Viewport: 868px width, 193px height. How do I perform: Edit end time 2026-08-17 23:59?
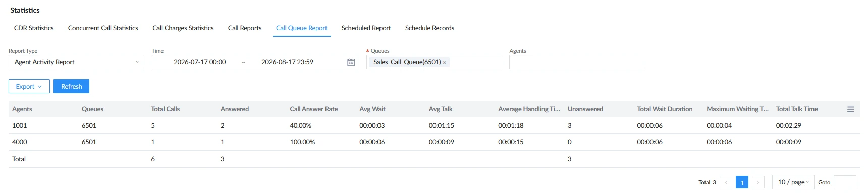coord(287,62)
